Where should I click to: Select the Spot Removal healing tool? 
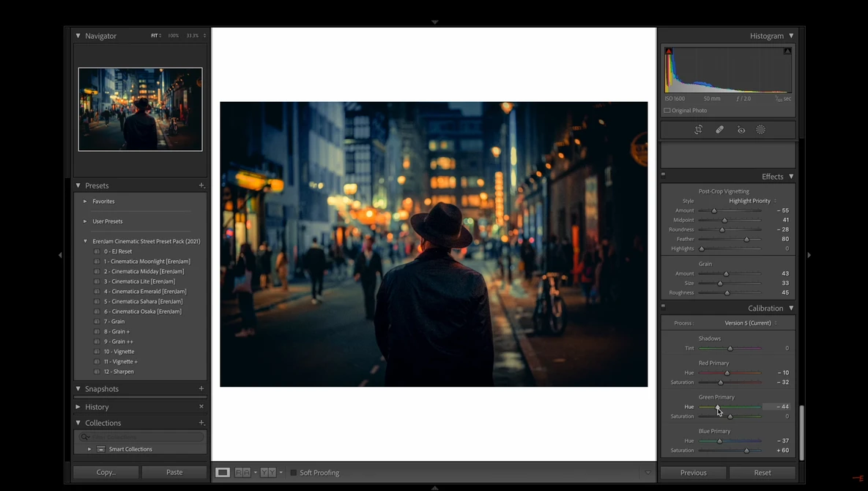pos(719,130)
